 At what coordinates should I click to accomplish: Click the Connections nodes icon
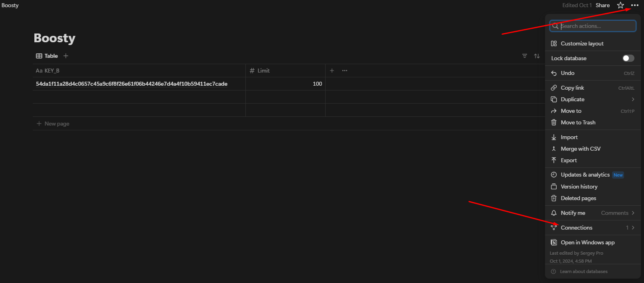tap(554, 228)
